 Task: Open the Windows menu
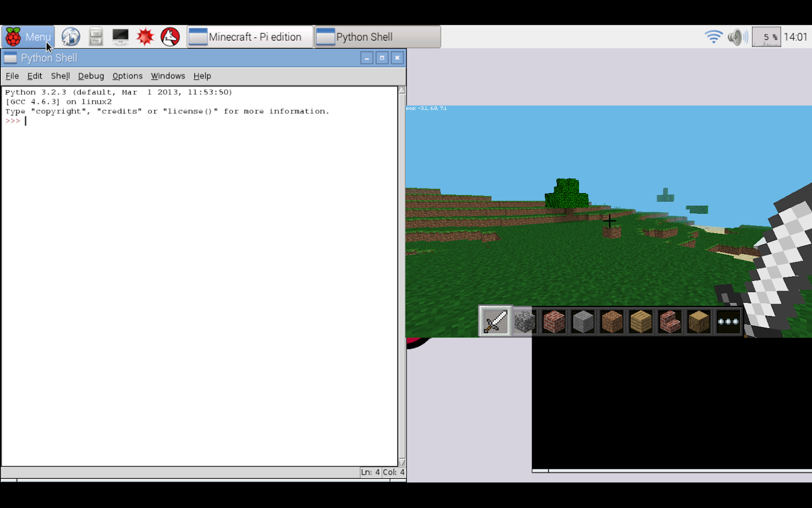(x=168, y=76)
